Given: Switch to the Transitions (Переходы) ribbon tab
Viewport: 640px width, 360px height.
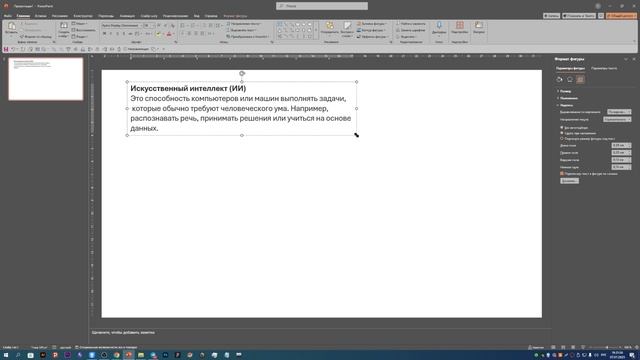Looking at the screenshot, I should pos(106,16).
